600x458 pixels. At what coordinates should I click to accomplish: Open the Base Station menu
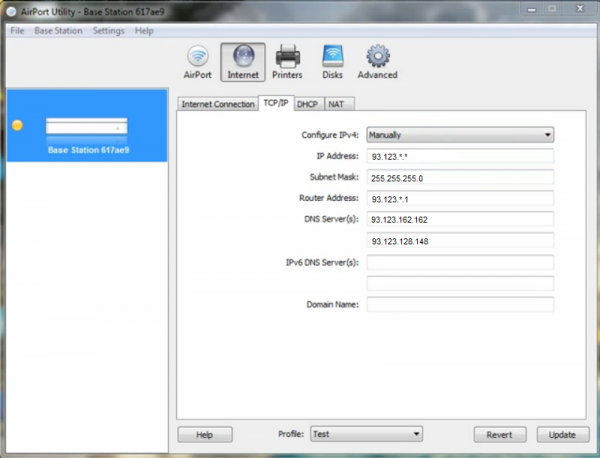point(58,31)
